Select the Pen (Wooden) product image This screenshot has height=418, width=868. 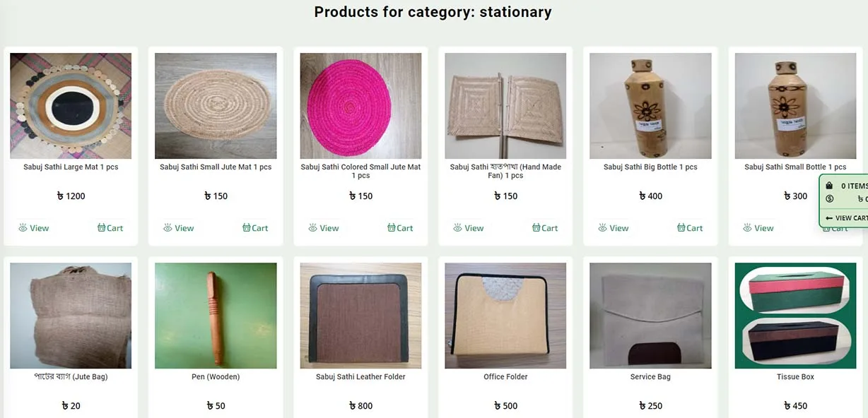click(216, 316)
